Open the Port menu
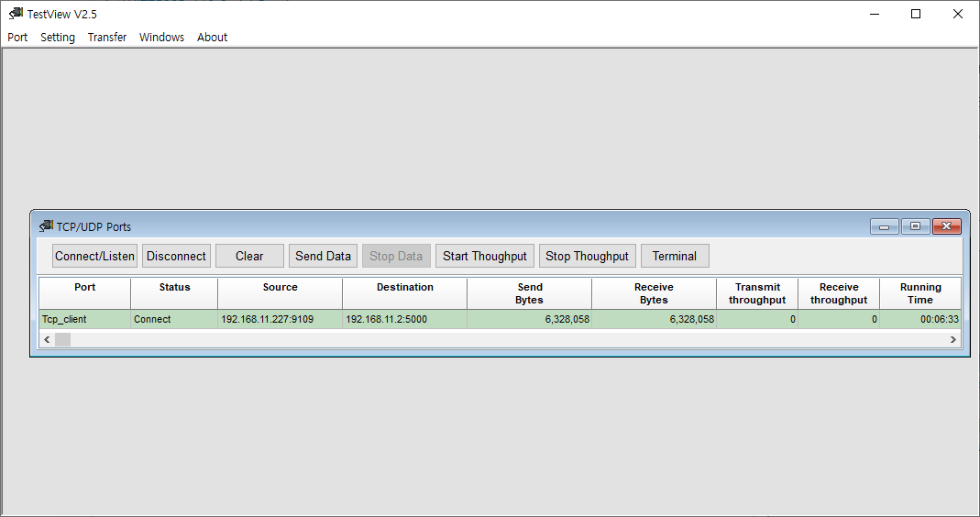Screen dimensions: 980x517 point(17,37)
